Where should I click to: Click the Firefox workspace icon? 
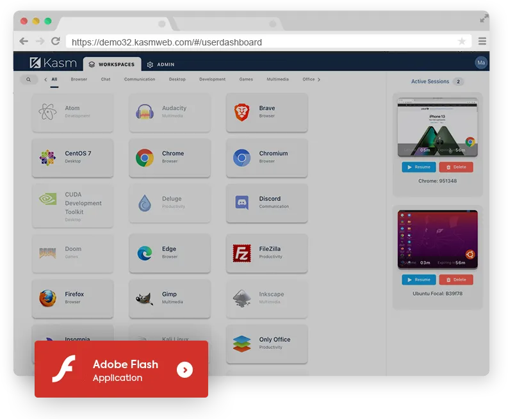(47, 298)
